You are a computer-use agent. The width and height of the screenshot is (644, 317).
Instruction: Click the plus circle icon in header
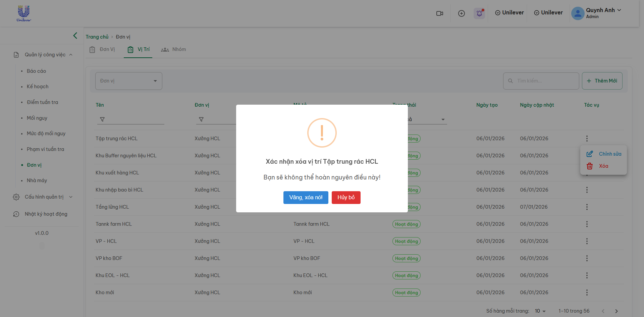(x=462, y=13)
